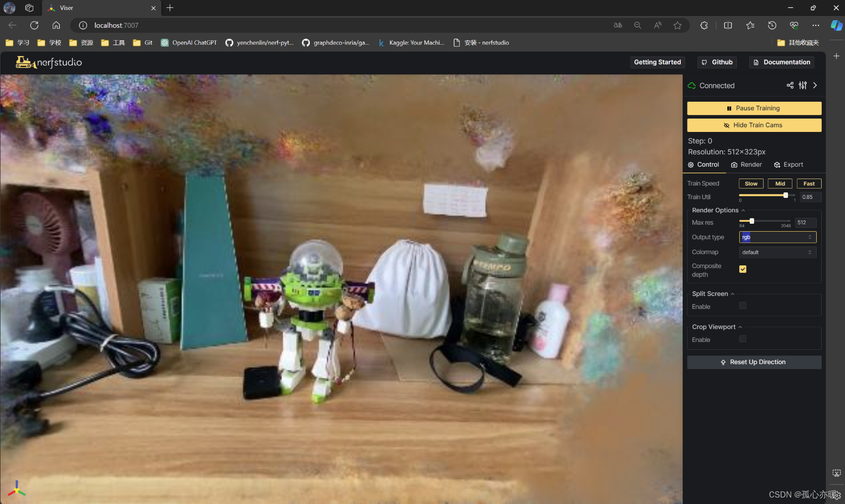The height and width of the screenshot is (504, 845).
Task: Open the graphdeco-inria bookmark
Action: pos(336,43)
